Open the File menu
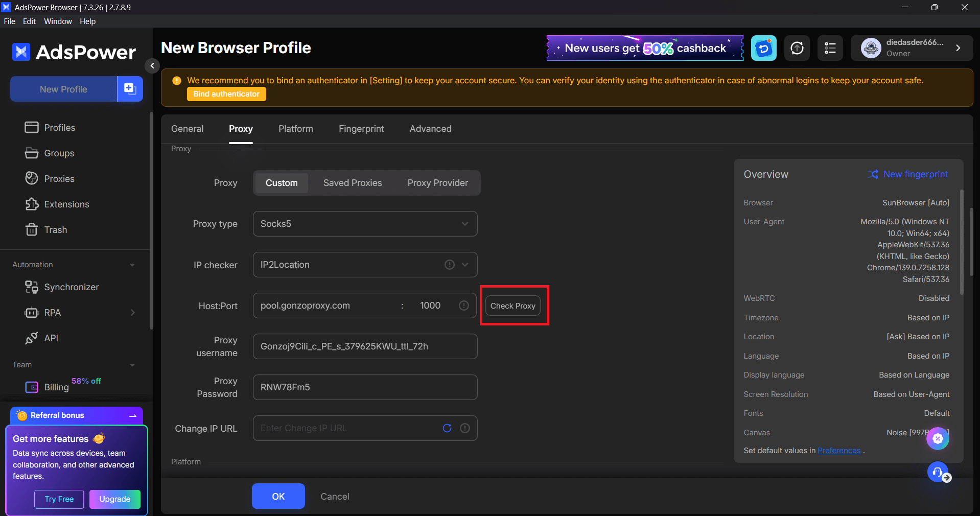The width and height of the screenshot is (980, 516). (9, 21)
